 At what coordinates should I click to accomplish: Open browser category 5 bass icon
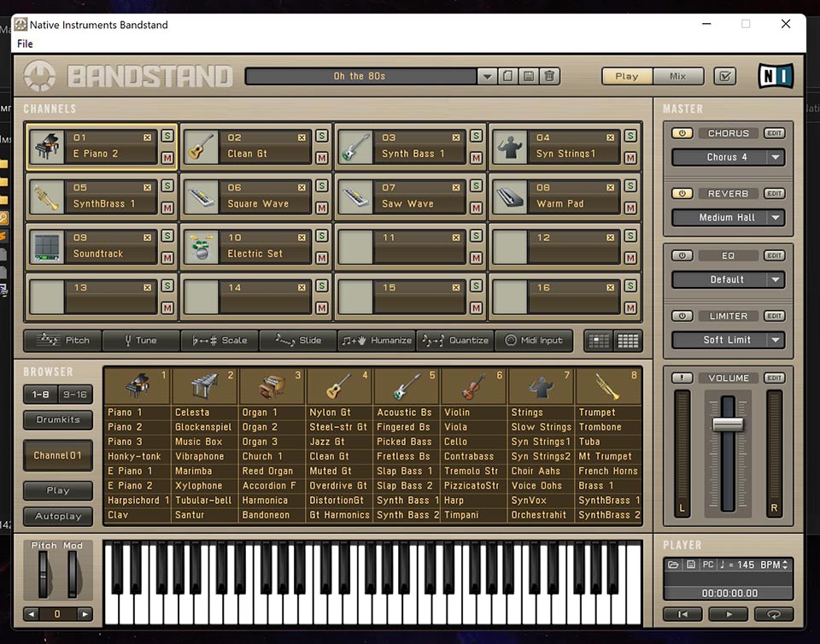click(x=407, y=387)
